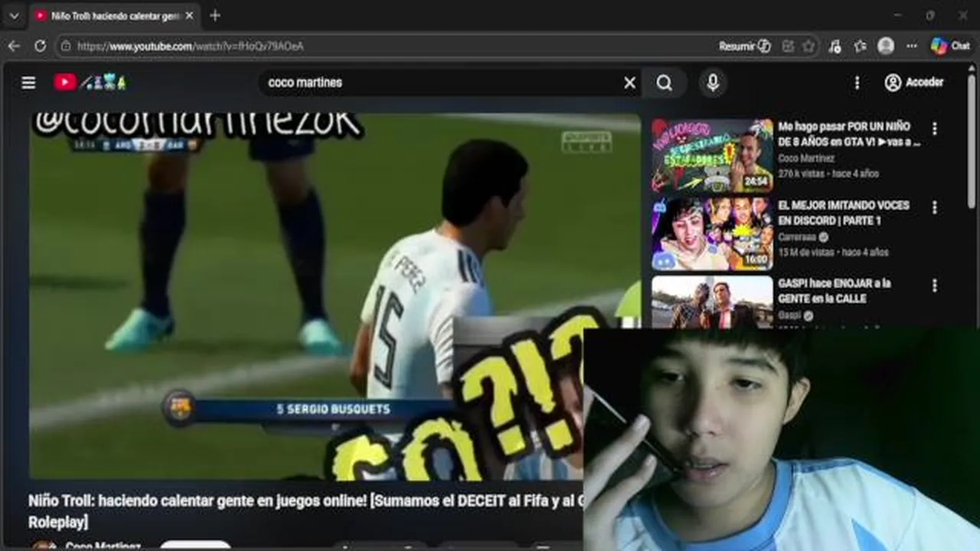Open Copilot Chat sidebar
Viewport: 980px width, 551px height.
click(x=950, y=46)
